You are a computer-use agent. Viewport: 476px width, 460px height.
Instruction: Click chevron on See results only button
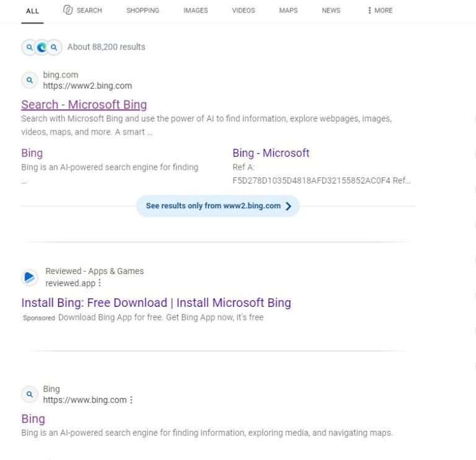click(x=288, y=206)
